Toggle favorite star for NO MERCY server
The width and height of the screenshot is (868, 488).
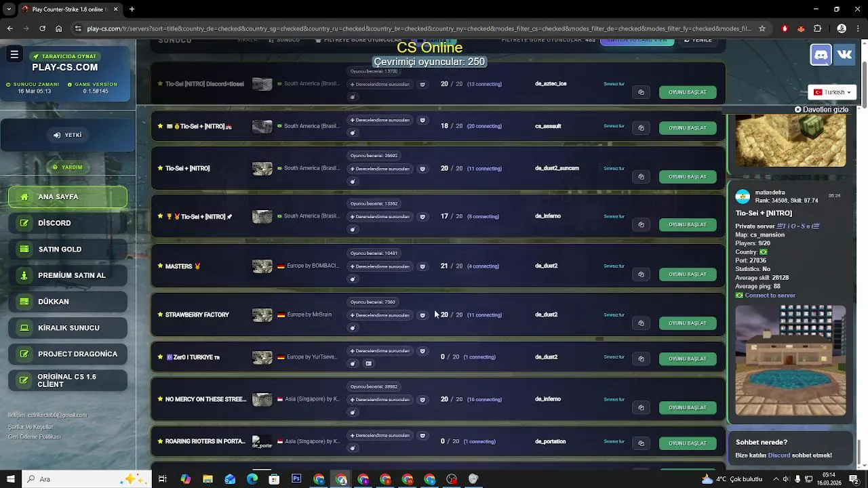[160, 399]
